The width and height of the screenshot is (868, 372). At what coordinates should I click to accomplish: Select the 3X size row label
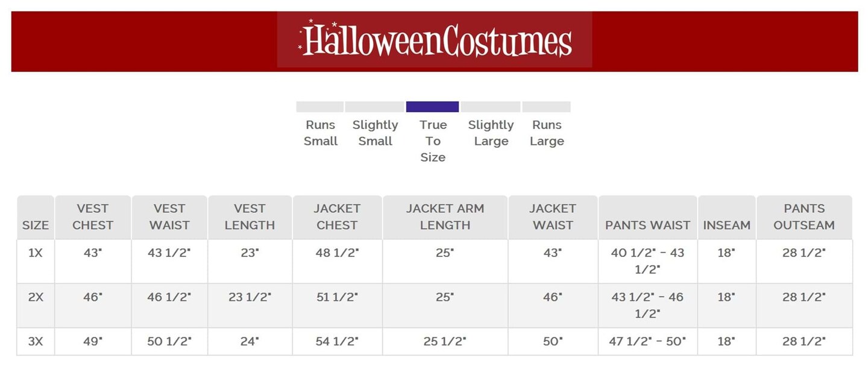pos(36,341)
